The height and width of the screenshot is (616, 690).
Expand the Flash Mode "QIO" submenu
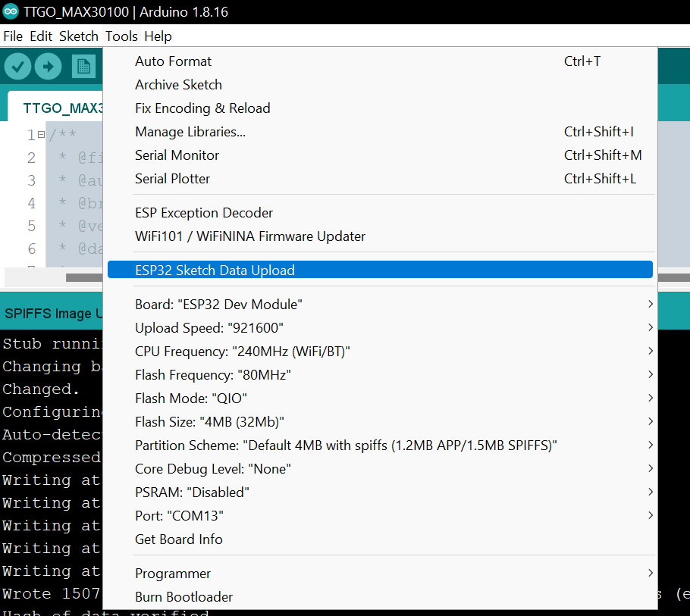[380, 399]
